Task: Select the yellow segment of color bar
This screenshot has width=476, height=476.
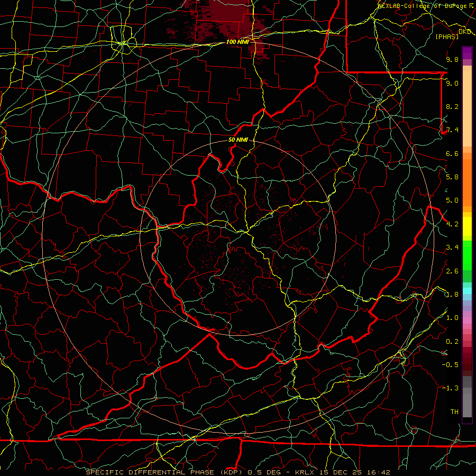Action: click(x=467, y=226)
